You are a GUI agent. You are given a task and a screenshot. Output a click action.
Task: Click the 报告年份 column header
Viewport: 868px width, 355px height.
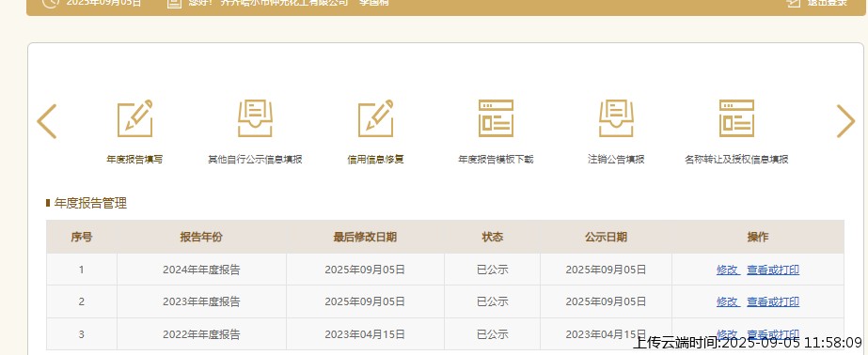201,238
